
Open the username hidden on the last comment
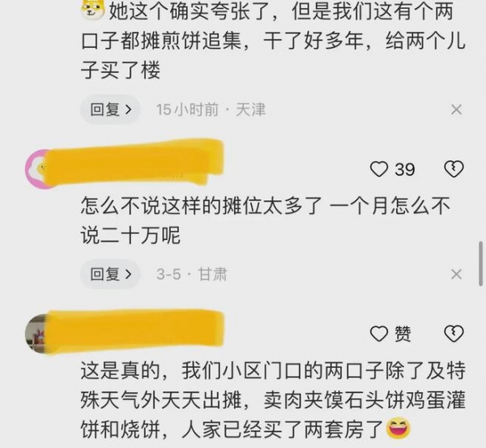pos(134,331)
